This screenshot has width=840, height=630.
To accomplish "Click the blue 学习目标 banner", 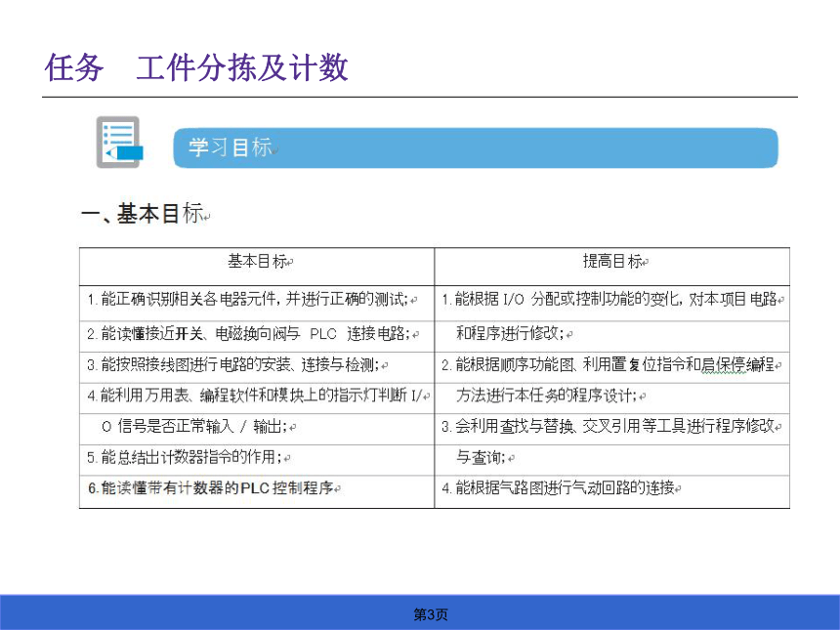I will click(x=475, y=147).
